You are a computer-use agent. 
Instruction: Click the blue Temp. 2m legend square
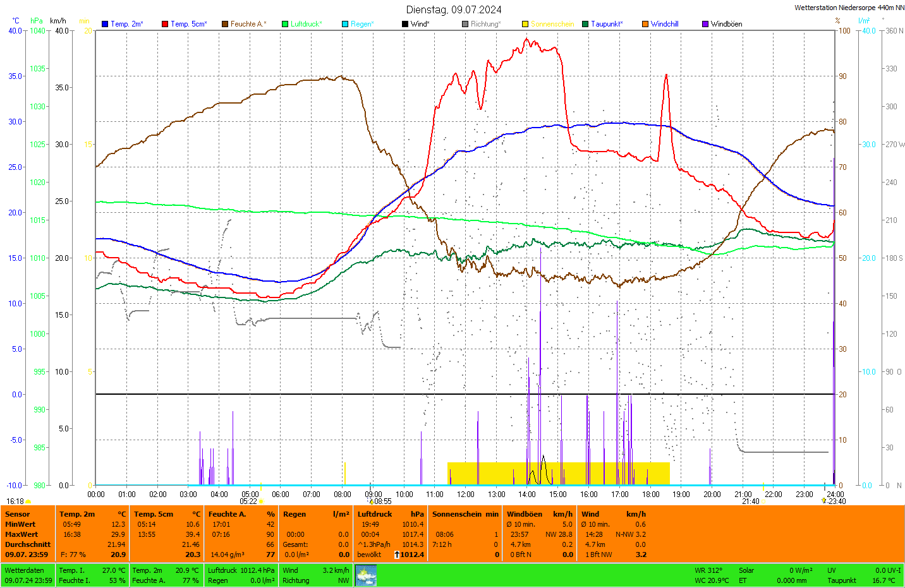[105, 24]
